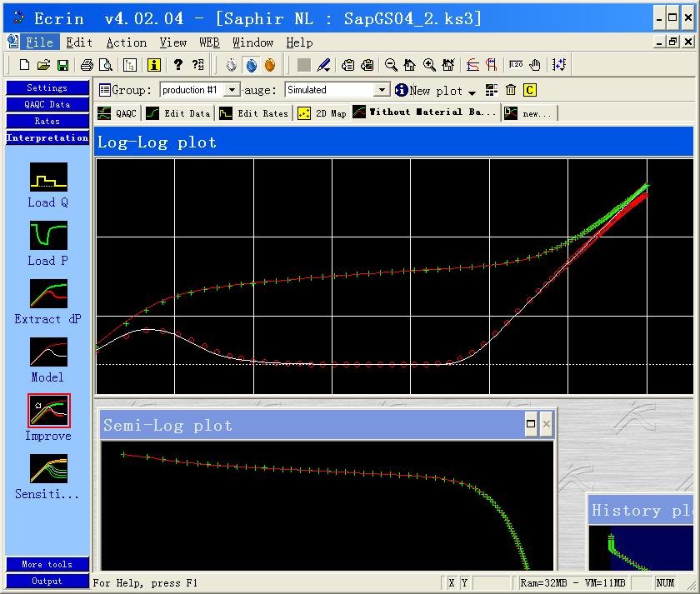The width and height of the screenshot is (700, 594).
Task: Expand the Gauge Simulated dropdown
Action: 382,90
